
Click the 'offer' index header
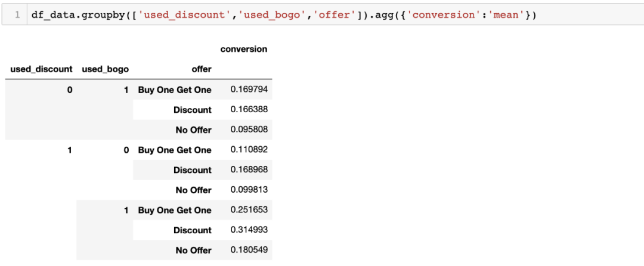(x=202, y=69)
